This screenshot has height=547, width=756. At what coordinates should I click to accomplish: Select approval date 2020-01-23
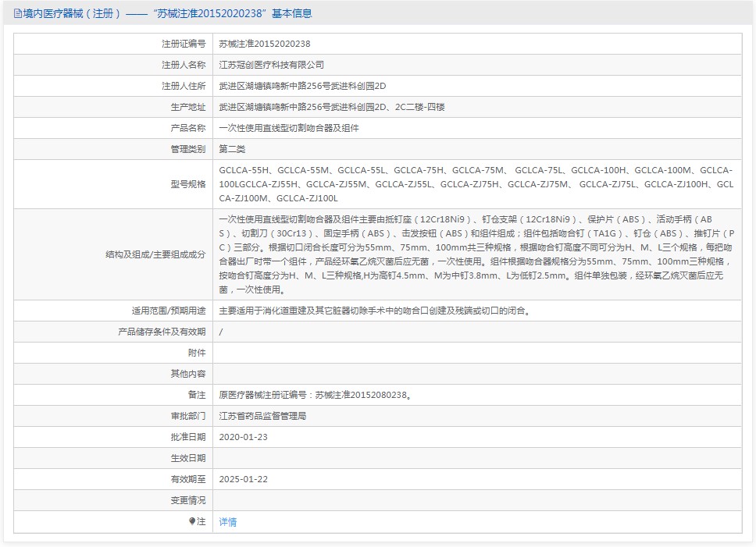(244, 437)
